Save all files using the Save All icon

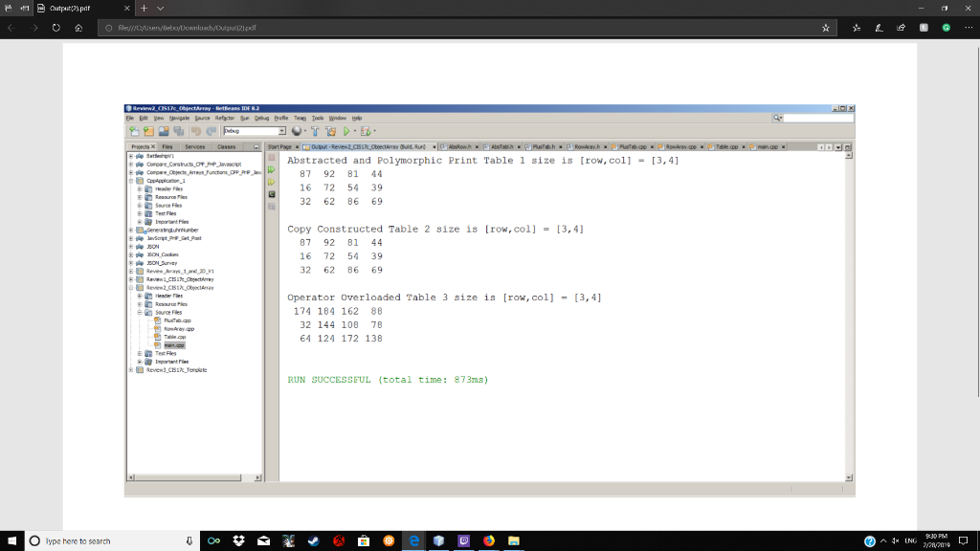click(x=179, y=131)
